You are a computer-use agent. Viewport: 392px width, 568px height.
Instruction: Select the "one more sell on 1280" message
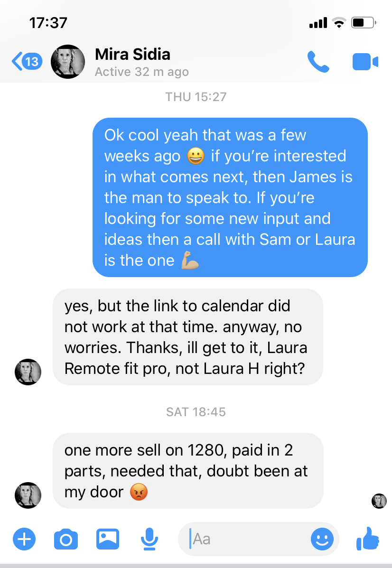coord(187,470)
